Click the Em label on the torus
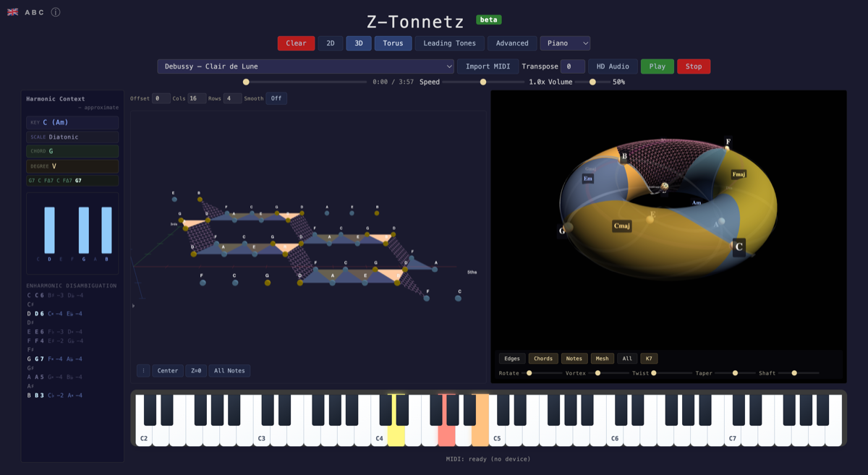 (588, 179)
